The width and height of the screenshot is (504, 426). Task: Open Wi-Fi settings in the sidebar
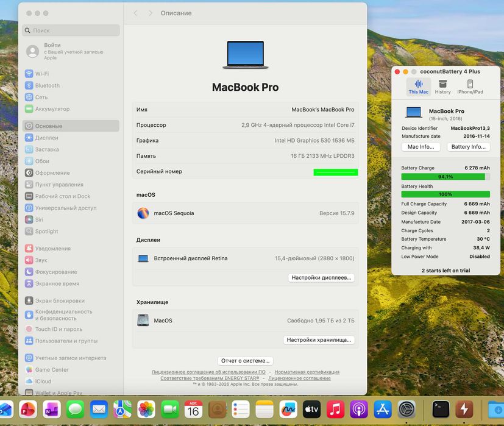click(71, 74)
